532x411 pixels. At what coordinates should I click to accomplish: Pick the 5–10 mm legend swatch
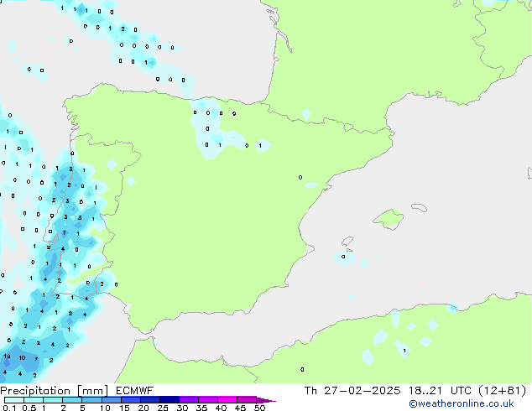[92, 400]
